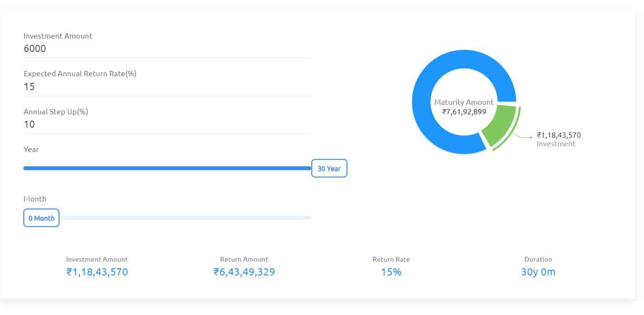Screen dimensions: 644x315
Task: Click the Investment Amount field showing 6000
Action: 167,49
